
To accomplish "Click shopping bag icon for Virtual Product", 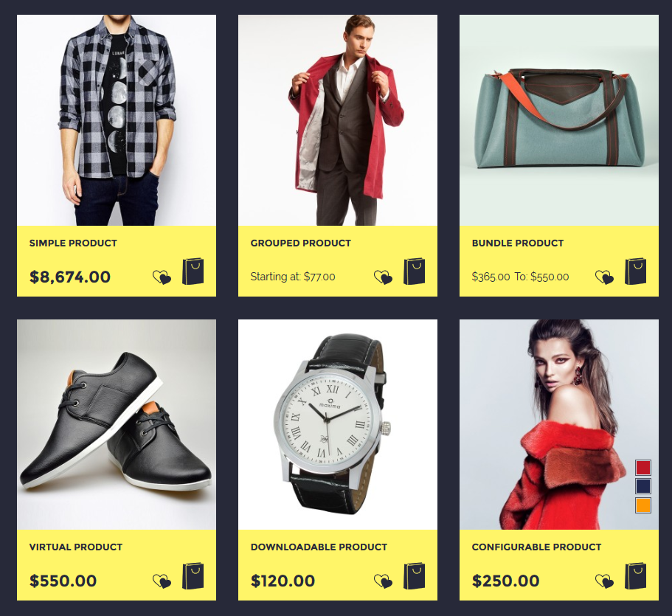I will [193, 575].
